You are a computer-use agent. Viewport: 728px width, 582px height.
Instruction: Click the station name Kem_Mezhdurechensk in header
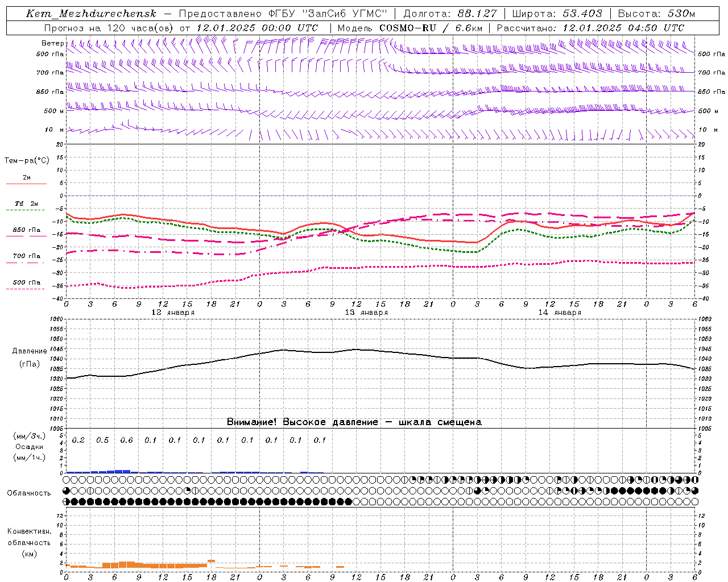click(91, 14)
